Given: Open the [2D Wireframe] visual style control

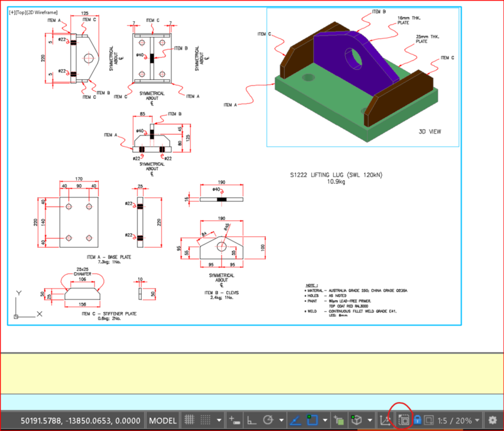Looking at the screenshot, I should coord(41,11).
